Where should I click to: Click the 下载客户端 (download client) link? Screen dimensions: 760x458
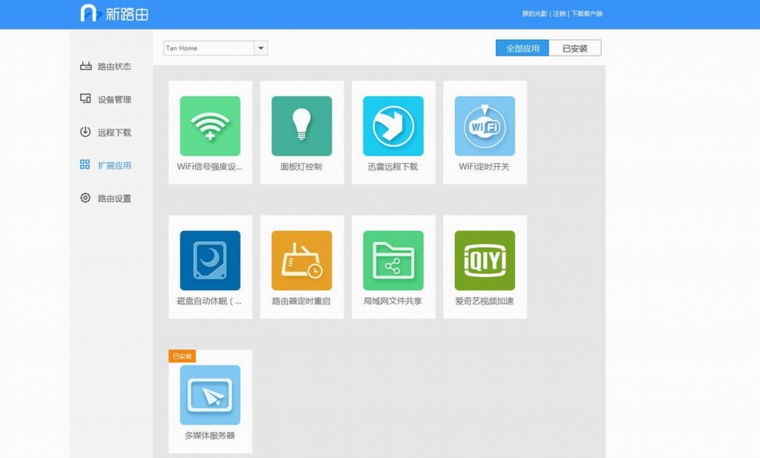pos(587,14)
